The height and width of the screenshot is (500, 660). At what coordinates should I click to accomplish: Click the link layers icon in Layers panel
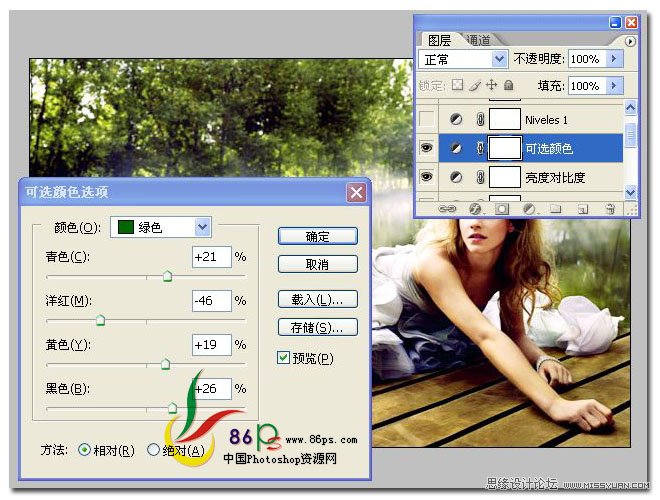[447, 209]
